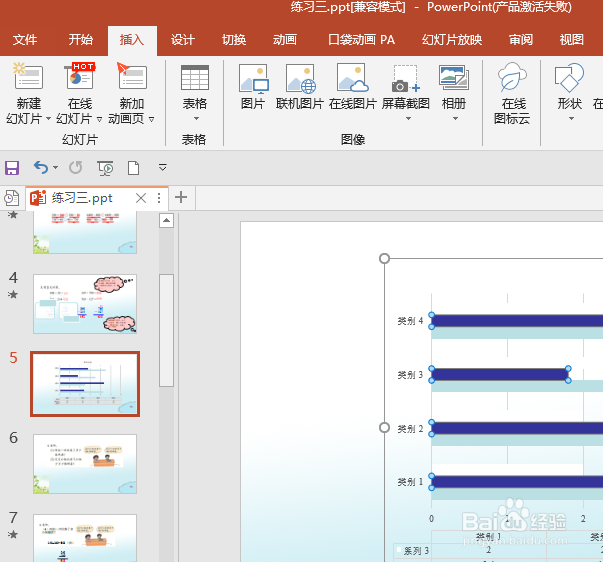Image resolution: width=603 pixels, height=562 pixels.
Task: Select the light blue bar under 类别 2
Action: tap(517, 440)
